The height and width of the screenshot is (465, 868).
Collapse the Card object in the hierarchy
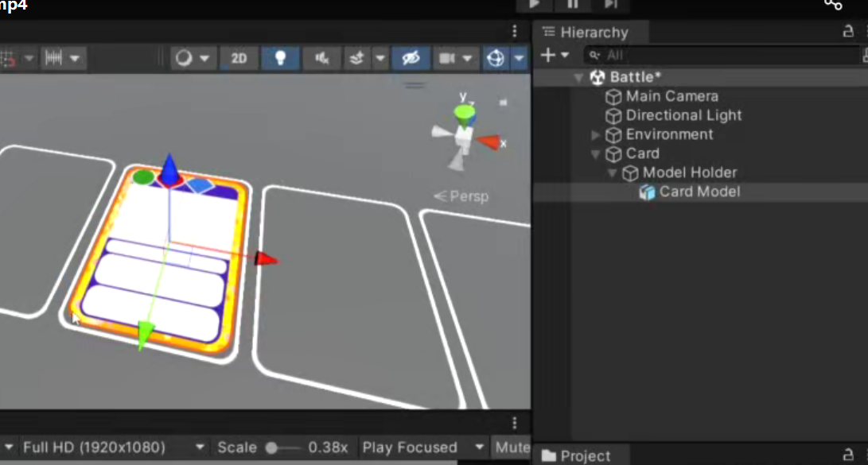coord(596,153)
